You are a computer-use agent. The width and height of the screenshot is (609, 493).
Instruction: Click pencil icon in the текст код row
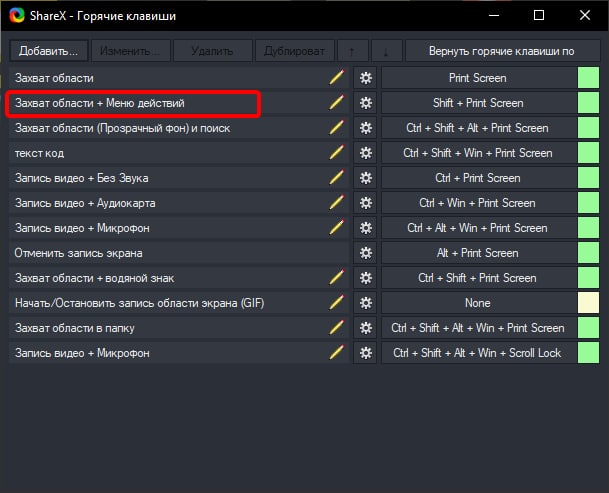point(336,153)
